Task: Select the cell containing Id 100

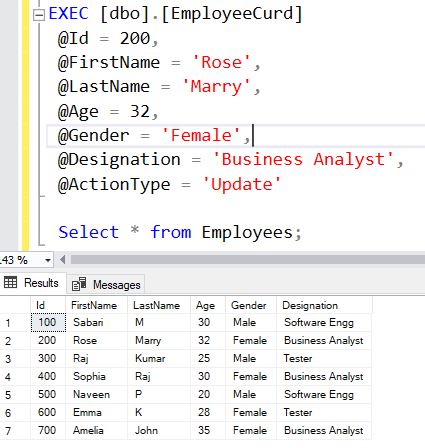Action: click(48, 322)
